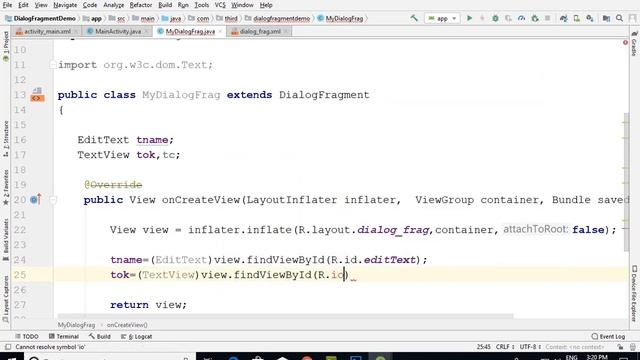Click the overriding method gutter icon on line 20
Image resolution: width=640 pixels, height=360 pixels.
tap(36, 200)
